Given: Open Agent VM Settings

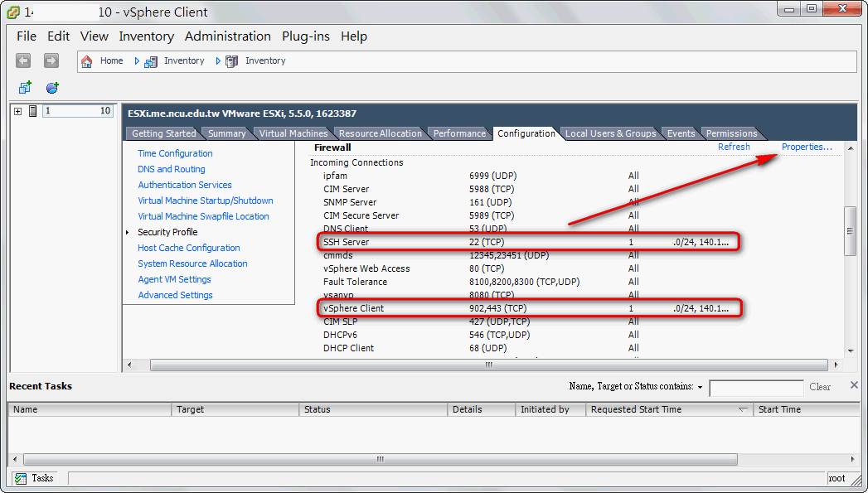Looking at the screenshot, I should 174,279.
